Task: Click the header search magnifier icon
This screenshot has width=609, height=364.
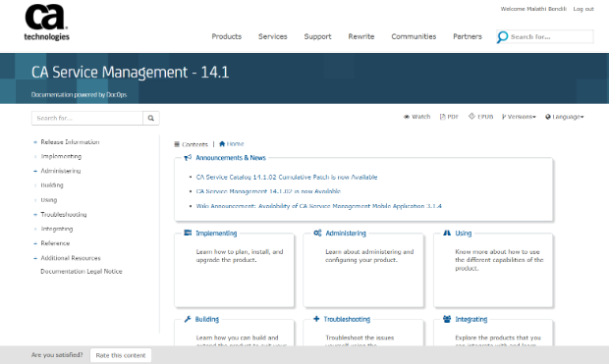Action: pyautogui.click(x=502, y=37)
